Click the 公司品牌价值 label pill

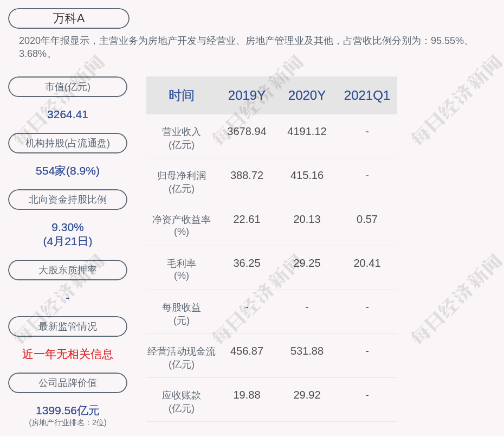click(x=68, y=383)
